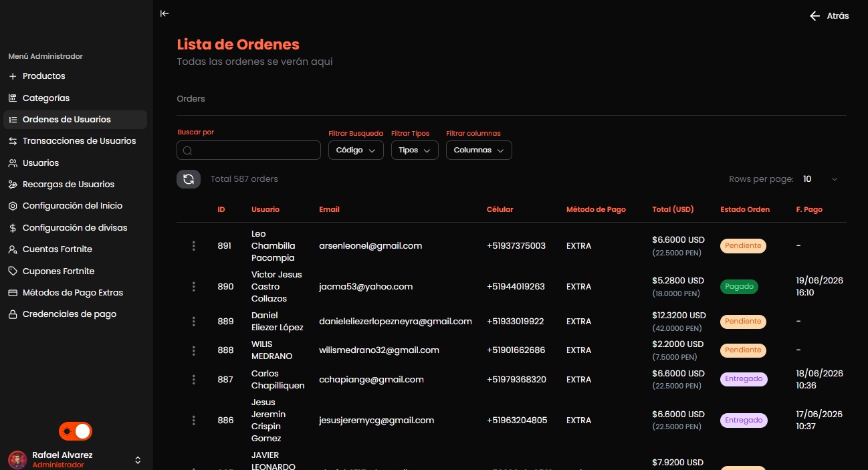
Task: Open actions menu for order 886
Action: click(x=194, y=421)
